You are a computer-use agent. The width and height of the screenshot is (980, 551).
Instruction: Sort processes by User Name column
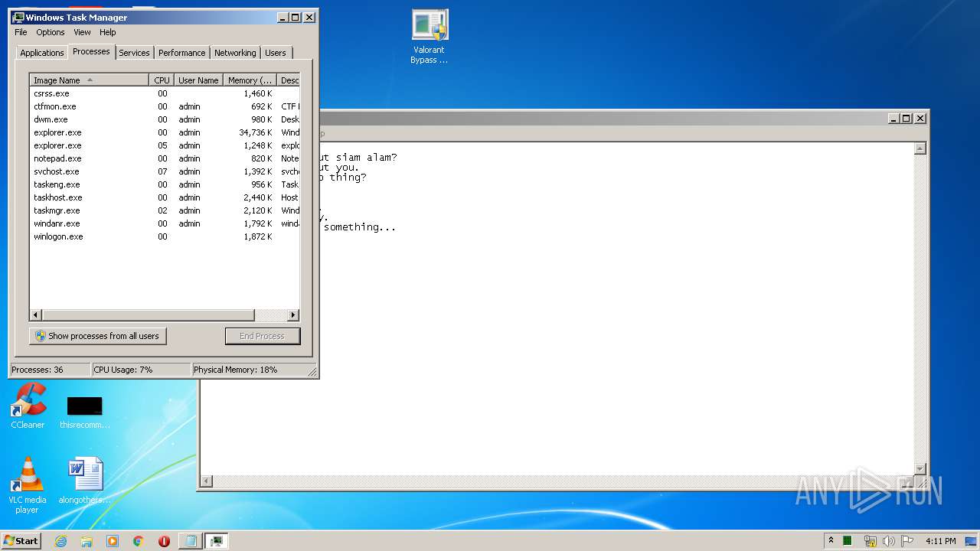[198, 80]
